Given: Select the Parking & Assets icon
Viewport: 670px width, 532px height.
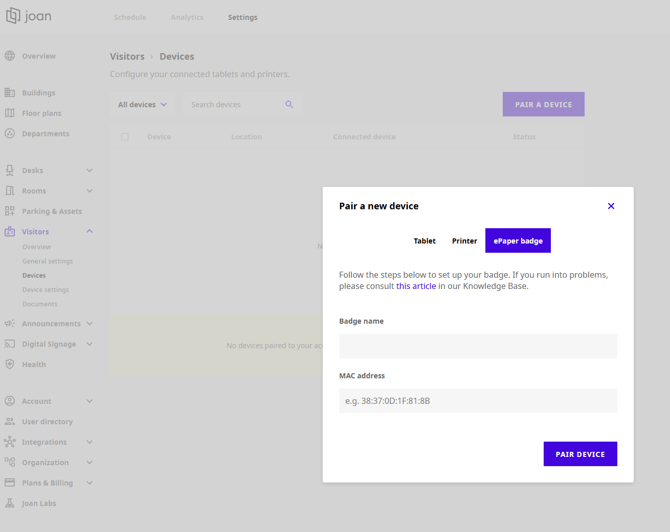Looking at the screenshot, I should pos(10,211).
